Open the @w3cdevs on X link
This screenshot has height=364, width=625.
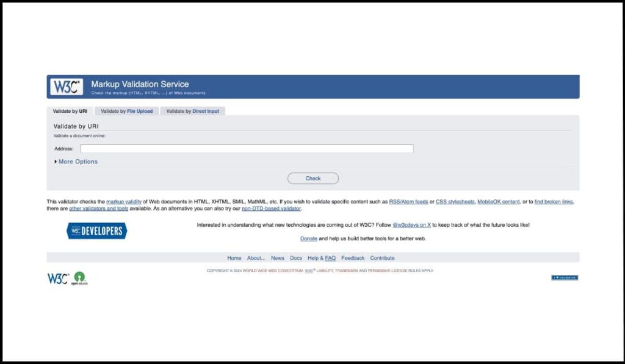click(x=411, y=225)
